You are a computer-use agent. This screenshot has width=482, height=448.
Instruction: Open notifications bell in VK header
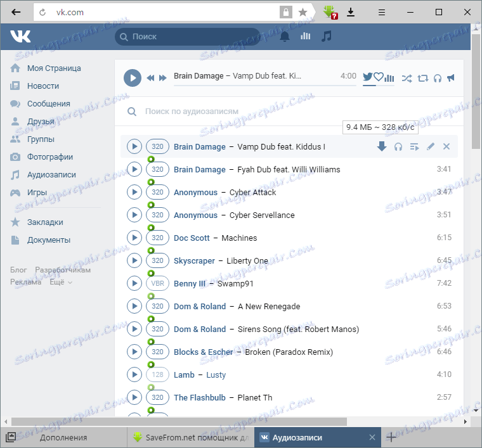pyautogui.click(x=285, y=37)
